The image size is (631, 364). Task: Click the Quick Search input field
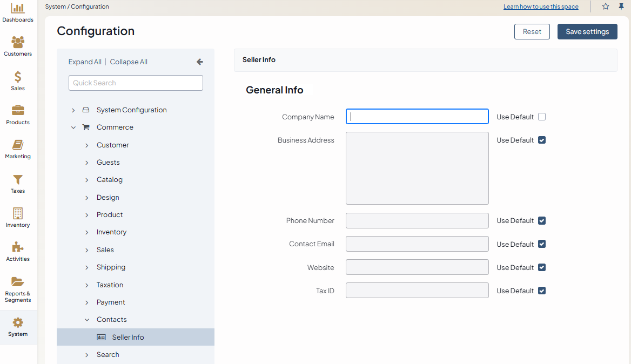(x=136, y=83)
